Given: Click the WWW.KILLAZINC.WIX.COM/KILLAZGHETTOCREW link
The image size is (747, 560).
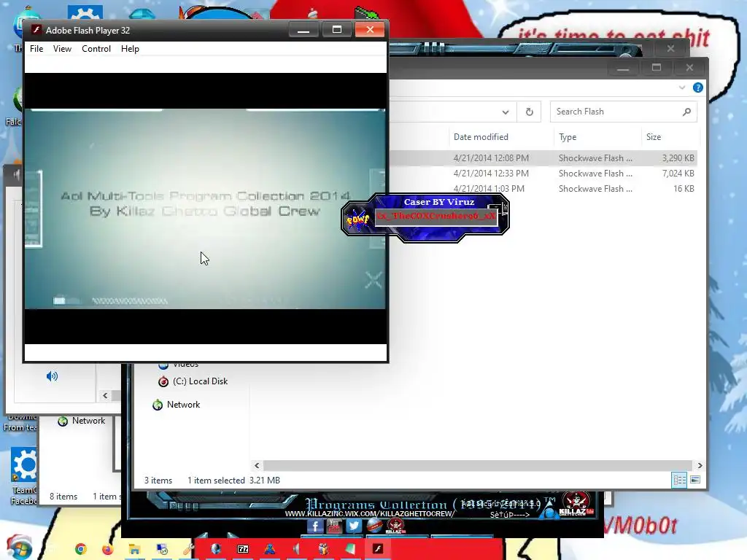Looking at the screenshot, I should click(x=370, y=514).
